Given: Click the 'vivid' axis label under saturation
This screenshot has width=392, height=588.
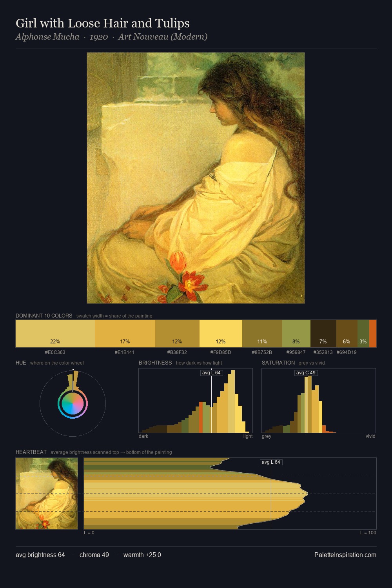Looking at the screenshot, I should coord(370,436).
